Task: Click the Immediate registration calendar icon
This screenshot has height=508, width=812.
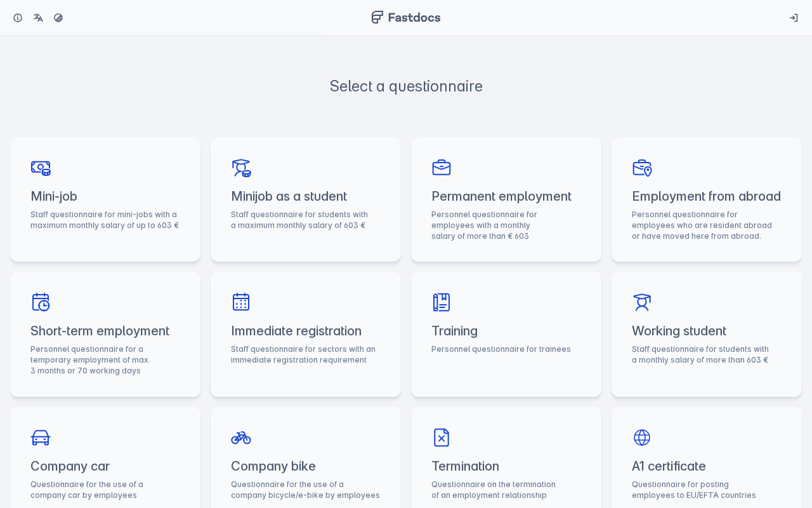Action: (x=241, y=302)
